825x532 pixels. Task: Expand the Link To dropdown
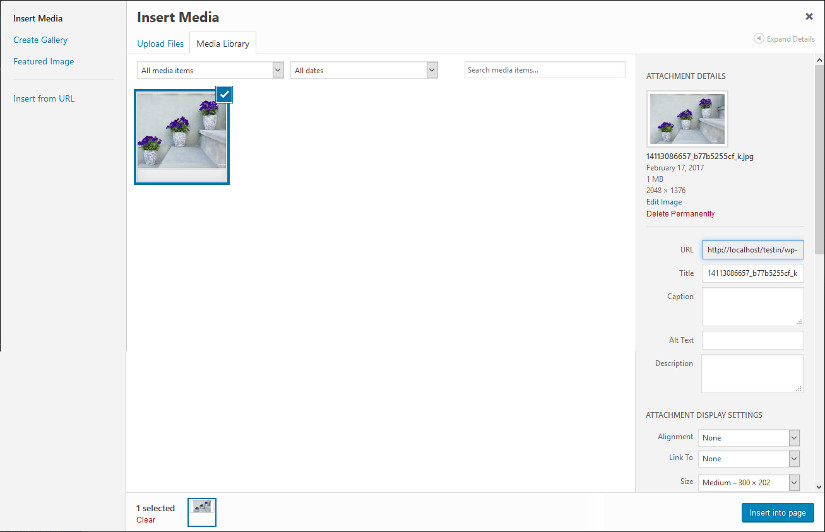[750, 458]
